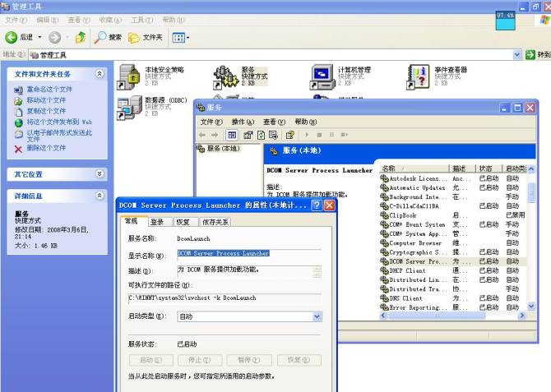Switch to the 登录 tab
The height and width of the screenshot is (392, 551).
tap(156, 222)
